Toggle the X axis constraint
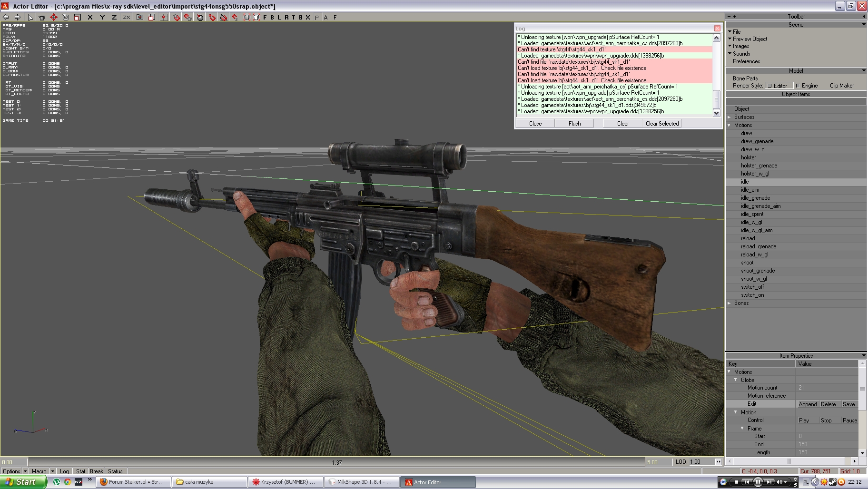Image resolution: width=868 pixels, height=489 pixels. tap(90, 17)
